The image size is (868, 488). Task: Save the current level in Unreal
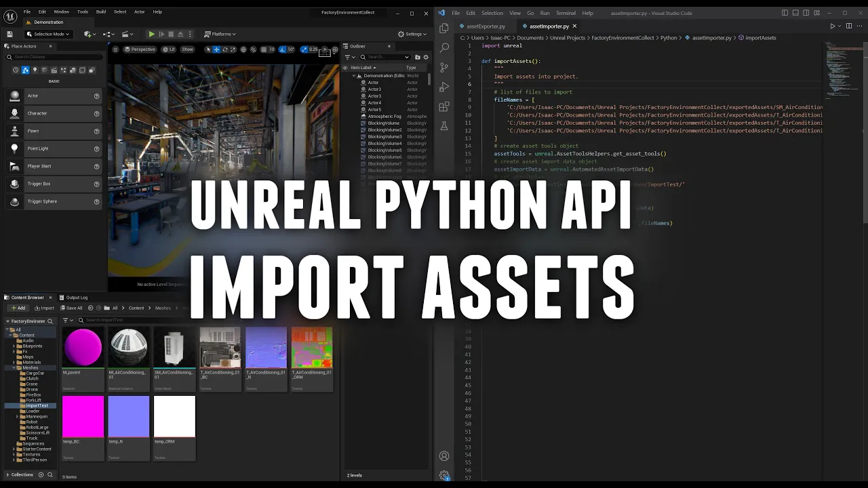[9, 34]
